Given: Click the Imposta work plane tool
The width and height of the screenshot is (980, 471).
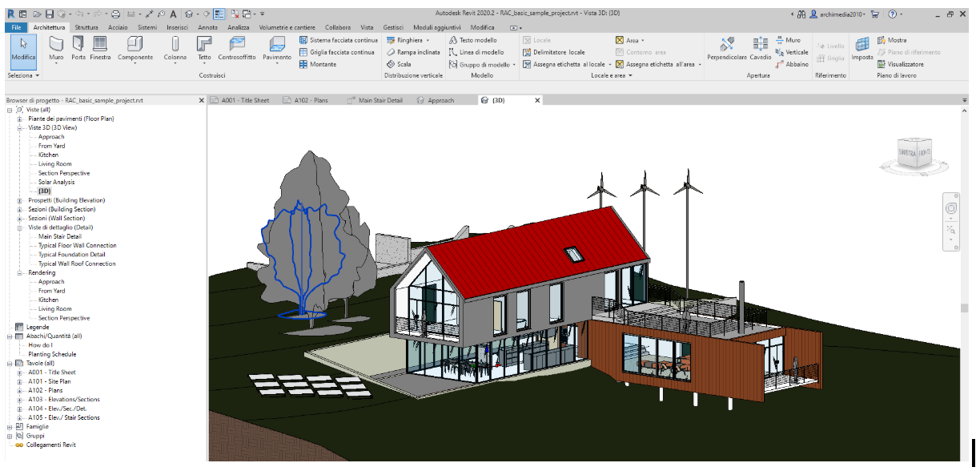Looking at the screenshot, I should point(862,48).
